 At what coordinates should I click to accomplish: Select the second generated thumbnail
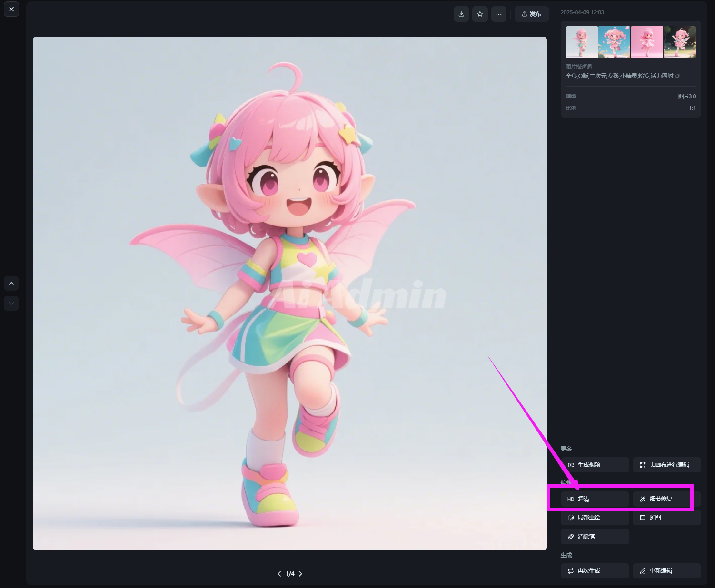(x=614, y=42)
